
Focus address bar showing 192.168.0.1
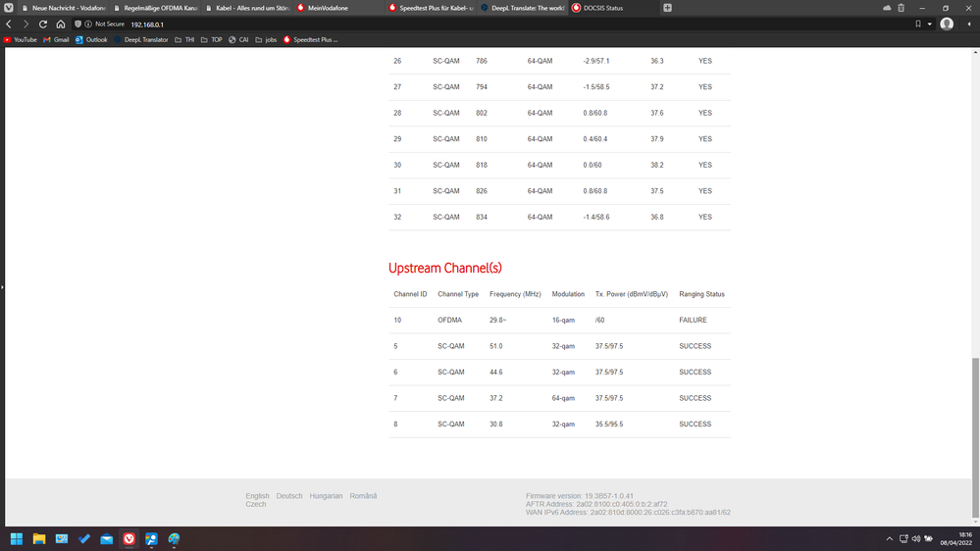pyautogui.click(x=147, y=25)
